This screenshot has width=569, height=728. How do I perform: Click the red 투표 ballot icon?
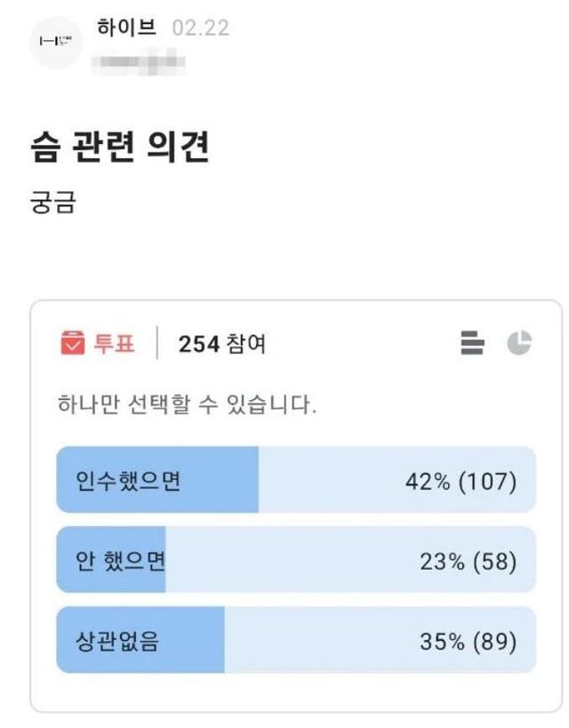pyautogui.click(x=72, y=343)
